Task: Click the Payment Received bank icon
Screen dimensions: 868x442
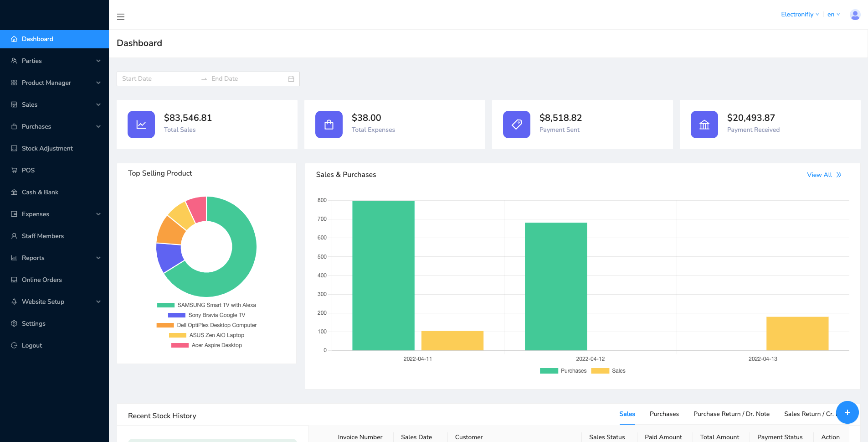Action: (x=704, y=125)
